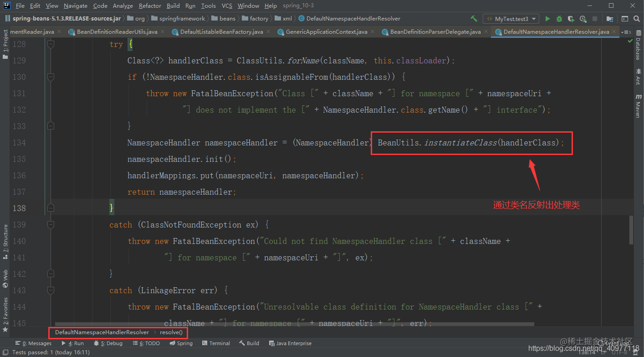Open the Terminal tool window
Screen dimensions: 644x357
tap(216, 343)
